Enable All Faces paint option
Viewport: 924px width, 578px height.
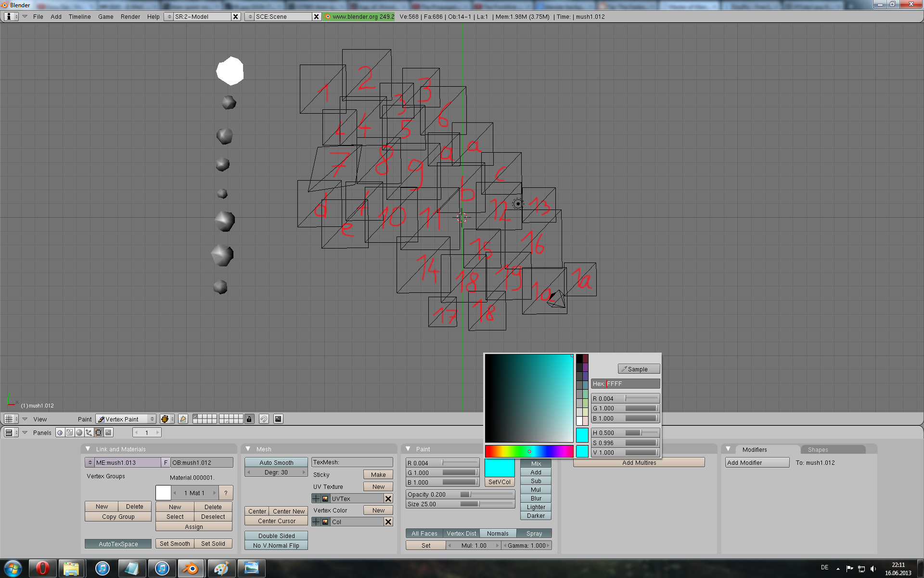424,533
